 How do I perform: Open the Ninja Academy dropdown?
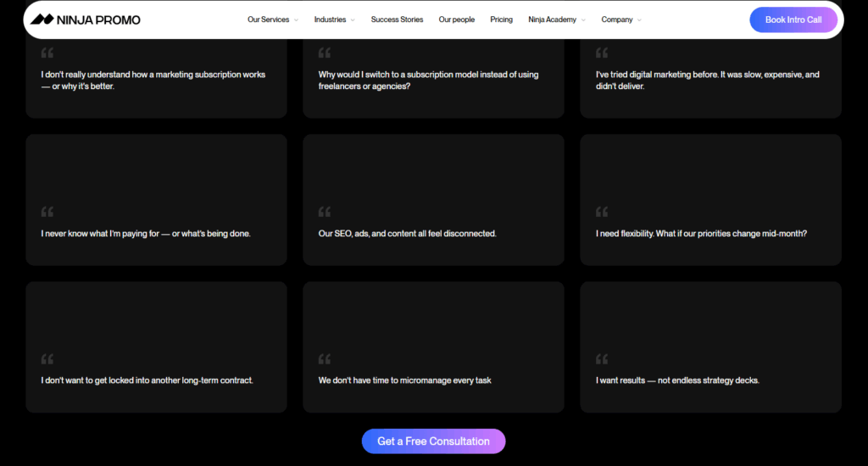click(556, 19)
